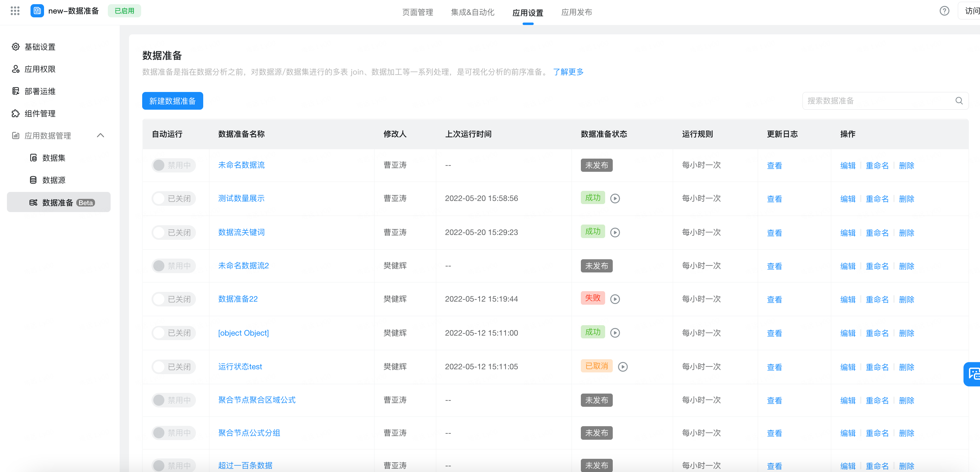Collapse the 应用数据管理 section chevron
980x472 pixels.
click(101, 135)
